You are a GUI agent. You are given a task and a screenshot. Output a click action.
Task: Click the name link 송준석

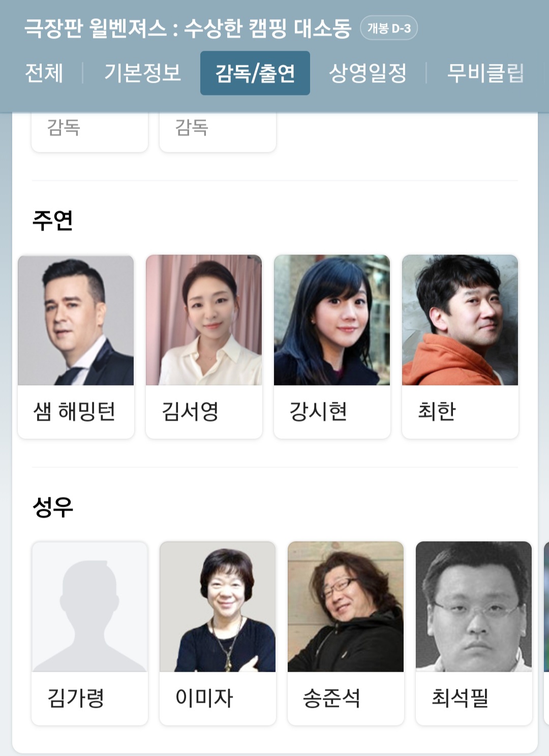(331, 698)
